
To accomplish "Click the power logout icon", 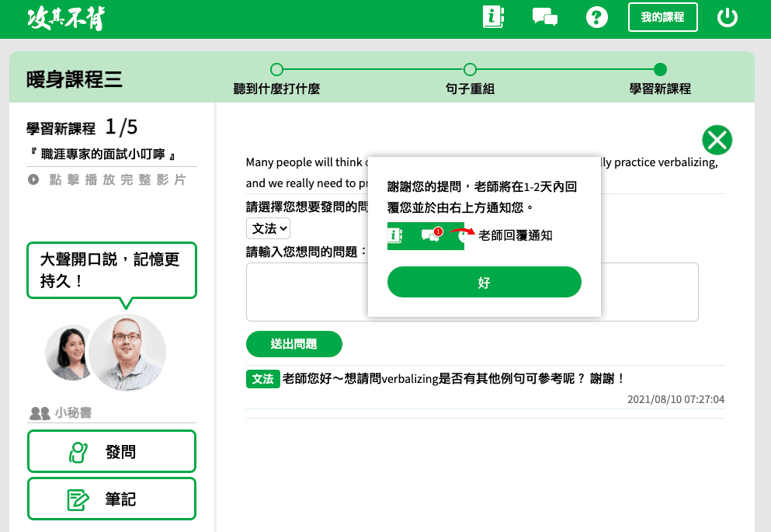I will (x=727, y=17).
